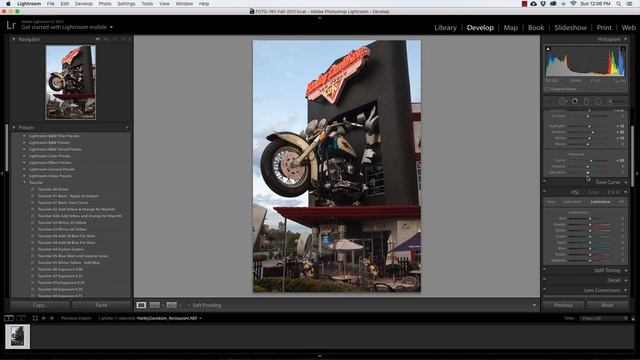Go forward to next photo source
This screenshot has height=360, width=640.
[52, 318]
